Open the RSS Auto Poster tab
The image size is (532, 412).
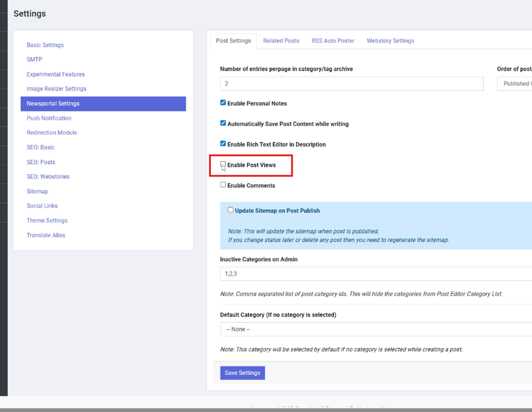333,41
